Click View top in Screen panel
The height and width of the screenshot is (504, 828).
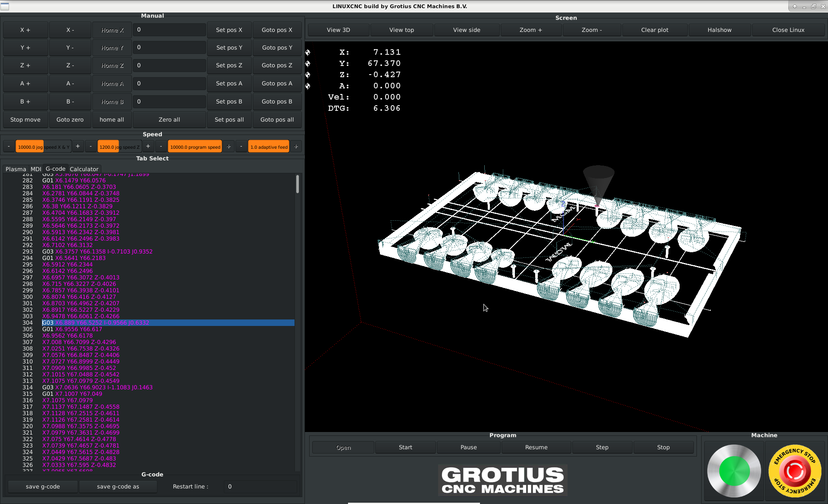coord(401,30)
